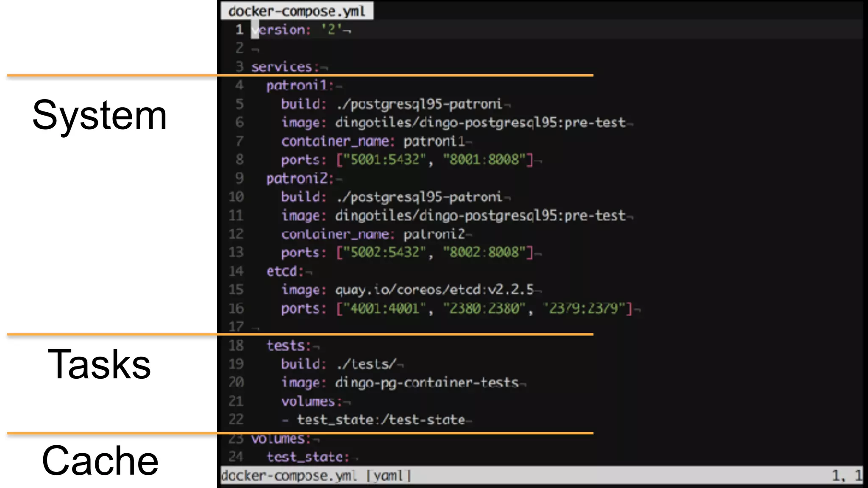This screenshot has height=488, width=868.
Task: Click the 'tests:' service name on line 18
Action: tap(289, 346)
